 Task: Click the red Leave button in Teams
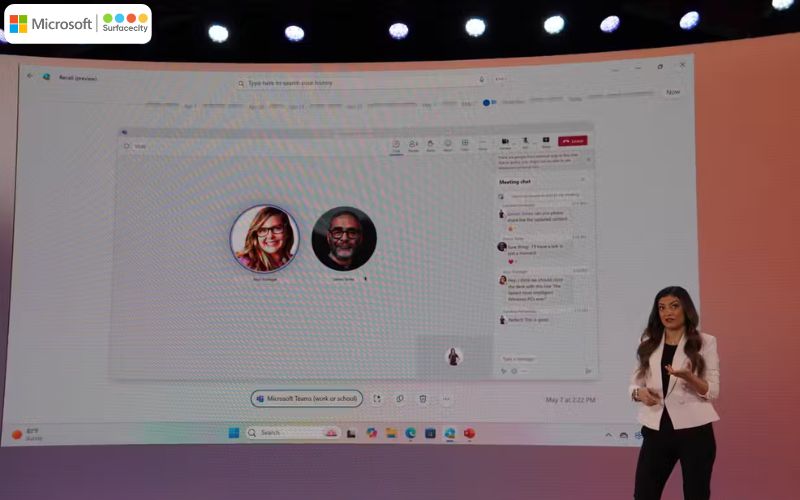pos(572,142)
